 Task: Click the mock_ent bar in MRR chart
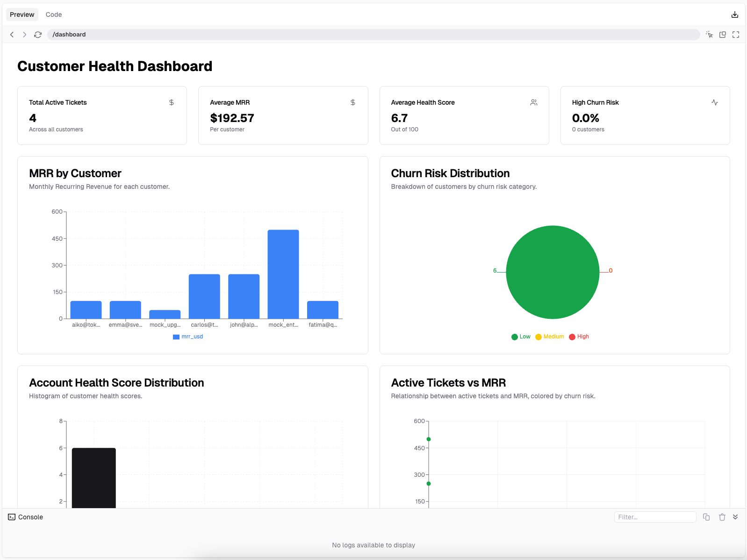(x=283, y=274)
